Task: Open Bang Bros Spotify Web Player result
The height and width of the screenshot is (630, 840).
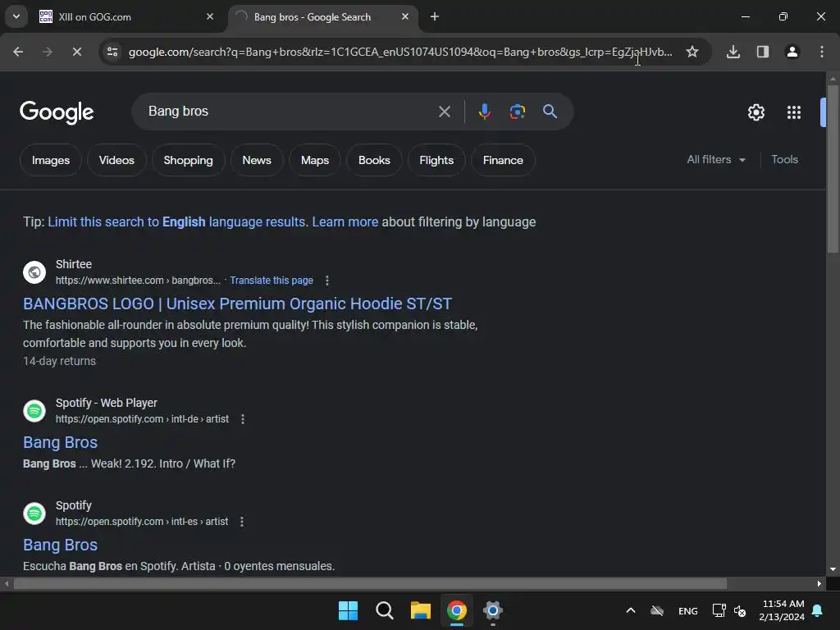Action: [x=60, y=442]
